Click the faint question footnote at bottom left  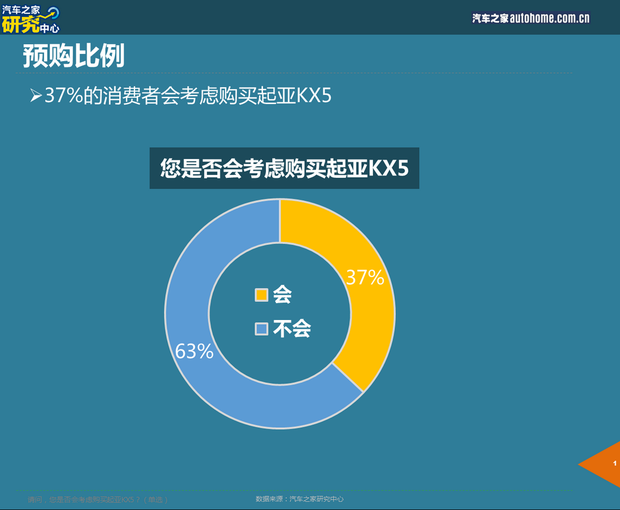95,498
